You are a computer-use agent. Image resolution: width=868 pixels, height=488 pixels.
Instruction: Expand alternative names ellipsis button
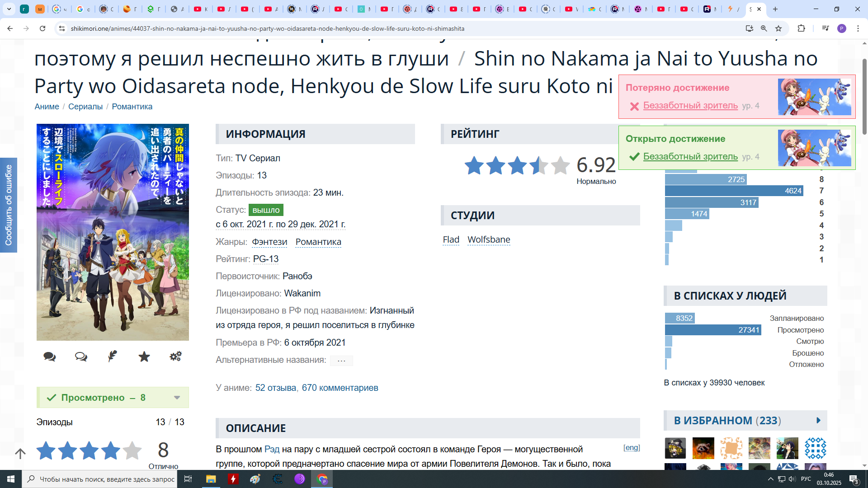[341, 361]
